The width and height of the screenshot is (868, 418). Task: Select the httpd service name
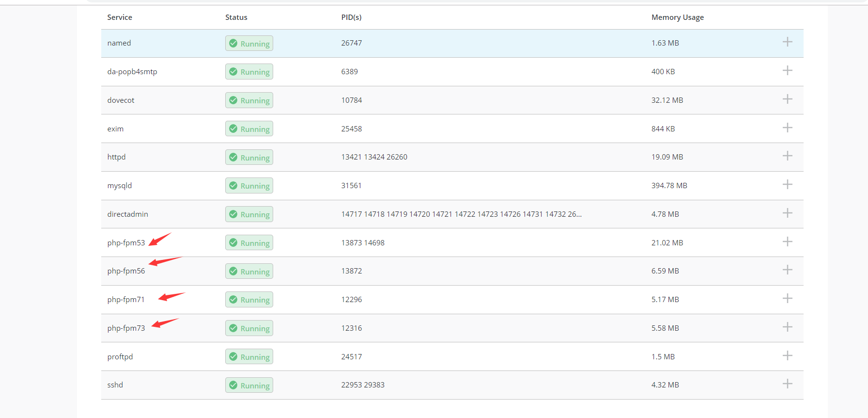tap(116, 157)
